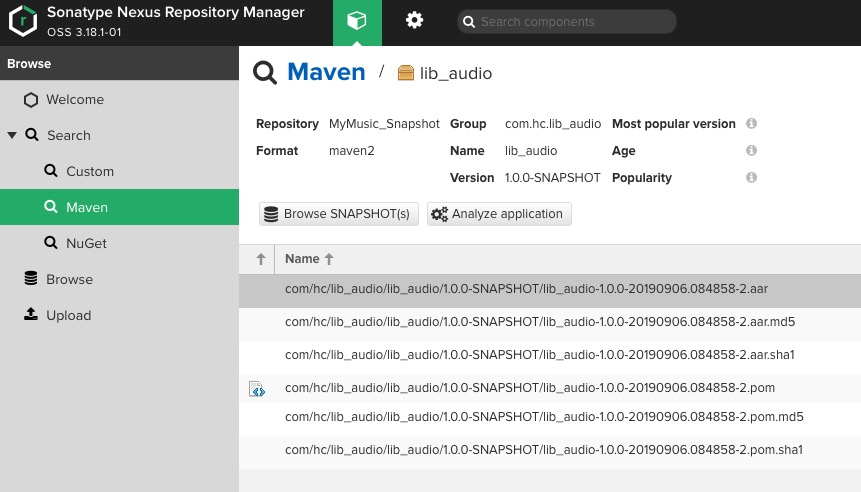Image resolution: width=861 pixels, height=492 pixels.
Task: Click the Maven magnifier icon in sidebar
Action: [x=51, y=206]
